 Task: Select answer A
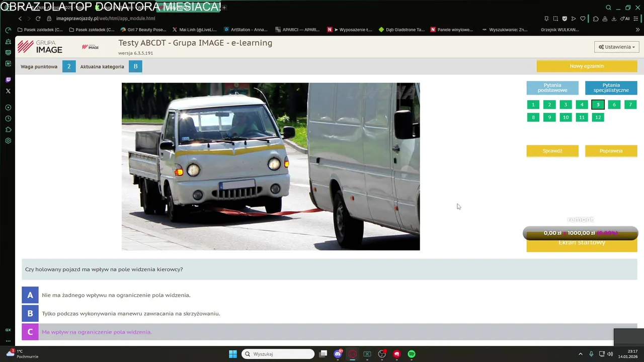tap(330, 295)
